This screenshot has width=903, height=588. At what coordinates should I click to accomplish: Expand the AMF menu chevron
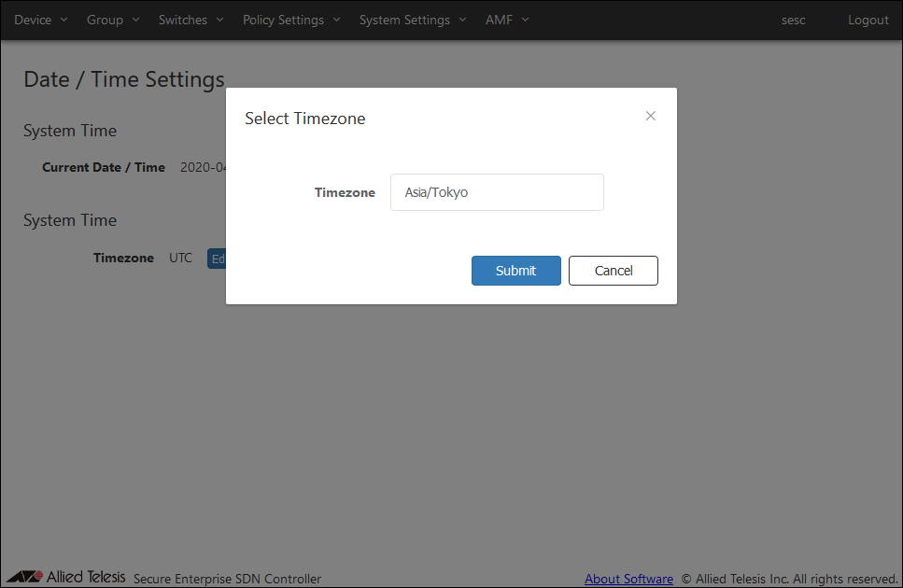point(525,20)
